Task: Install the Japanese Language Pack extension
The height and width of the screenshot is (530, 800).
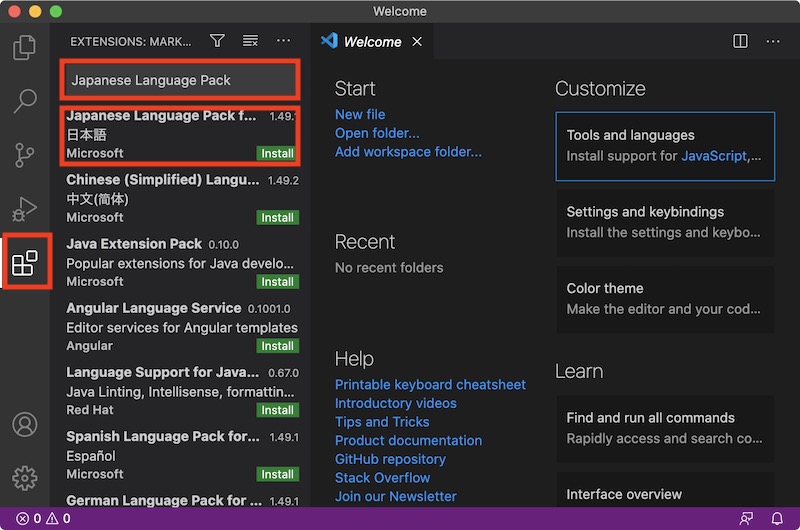Action: coord(277,153)
